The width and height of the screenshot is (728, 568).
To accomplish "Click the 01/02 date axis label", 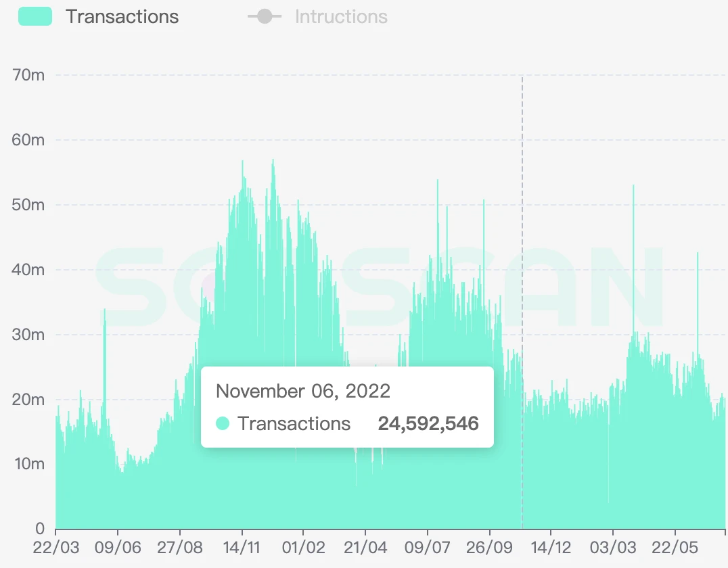I will (303, 546).
